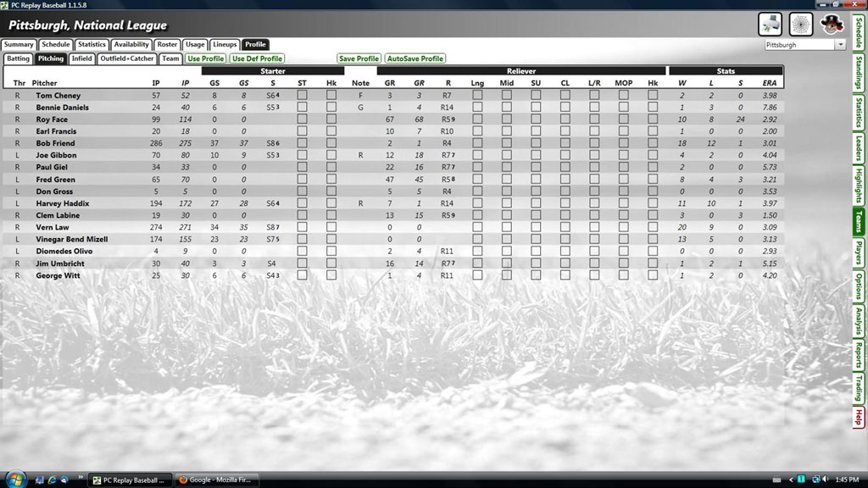Toggle the CL checkbox for Roy Face

[x=565, y=119]
